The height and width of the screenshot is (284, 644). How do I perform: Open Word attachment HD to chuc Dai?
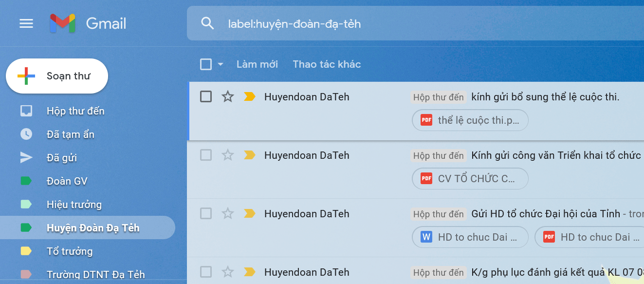tap(470, 237)
